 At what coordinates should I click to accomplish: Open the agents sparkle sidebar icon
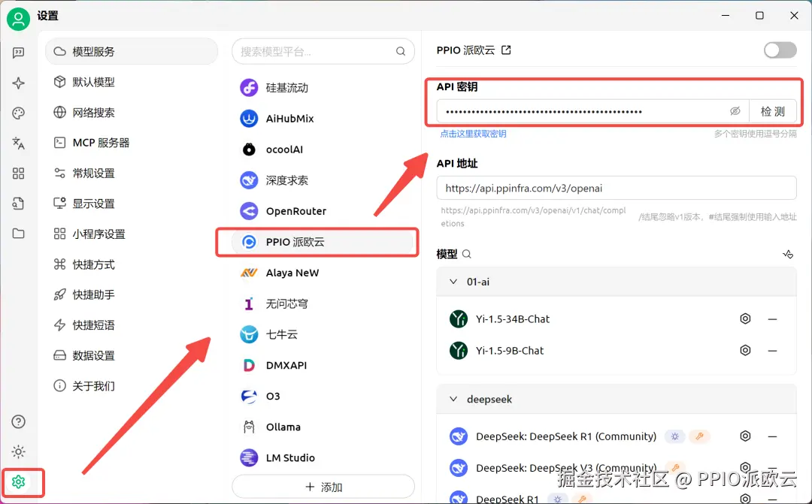(18, 83)
